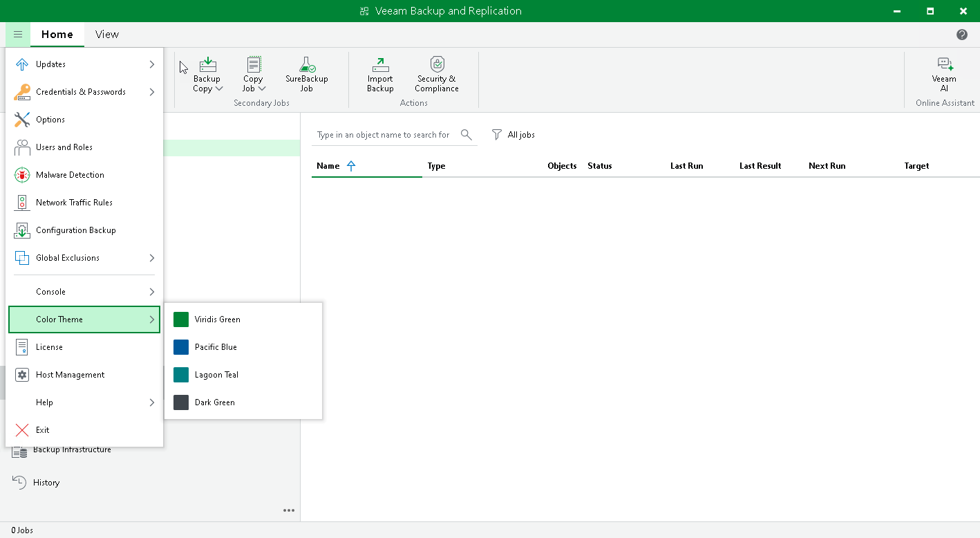980x538 pixels.
Task: Click the Veeam title bar logo icon
Action: [x=364, y=11]
